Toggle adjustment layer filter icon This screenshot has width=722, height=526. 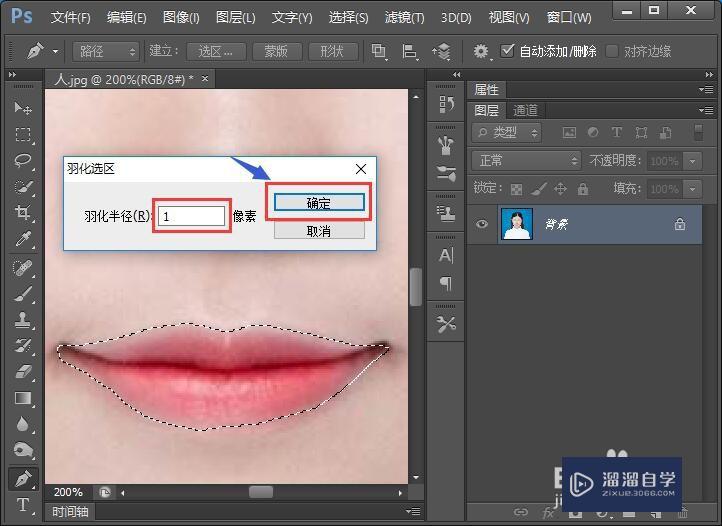[593, 133]
